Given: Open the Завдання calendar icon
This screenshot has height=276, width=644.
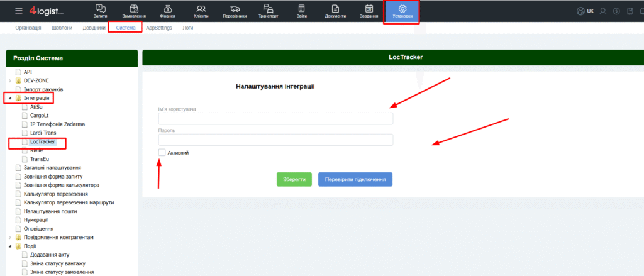Looking at the screenshot, I should [369, 8].
